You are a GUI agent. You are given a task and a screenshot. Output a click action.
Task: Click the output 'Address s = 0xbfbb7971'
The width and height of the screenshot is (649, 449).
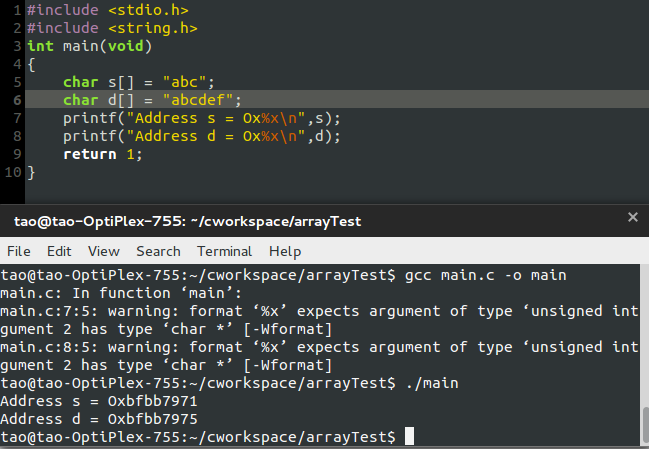pos(99,401)
